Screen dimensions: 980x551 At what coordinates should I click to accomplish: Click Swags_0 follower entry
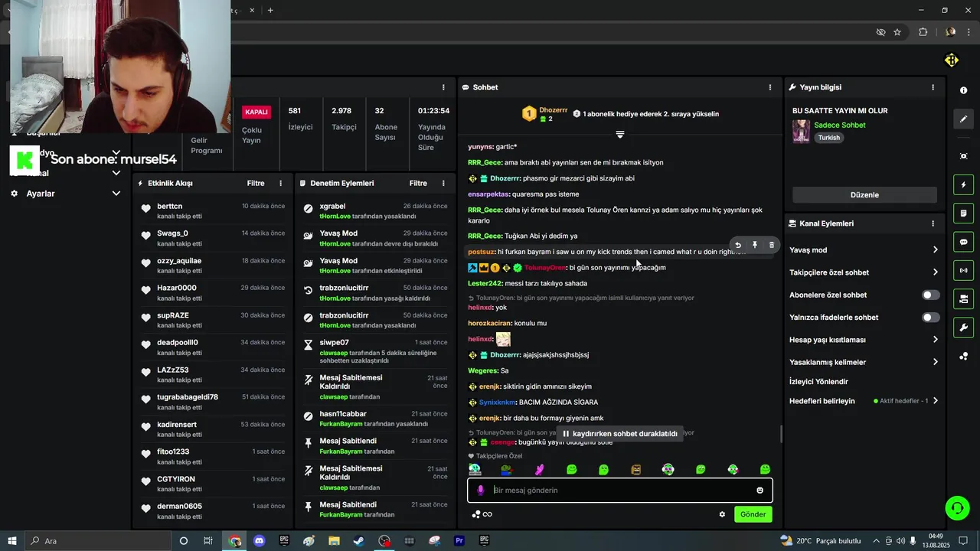pos(172,233)
